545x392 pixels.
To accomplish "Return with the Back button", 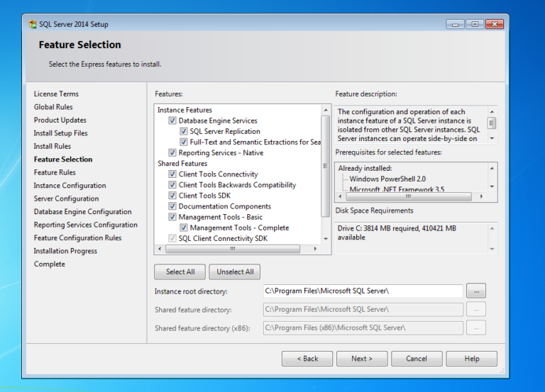I will (x=307, y=359).
